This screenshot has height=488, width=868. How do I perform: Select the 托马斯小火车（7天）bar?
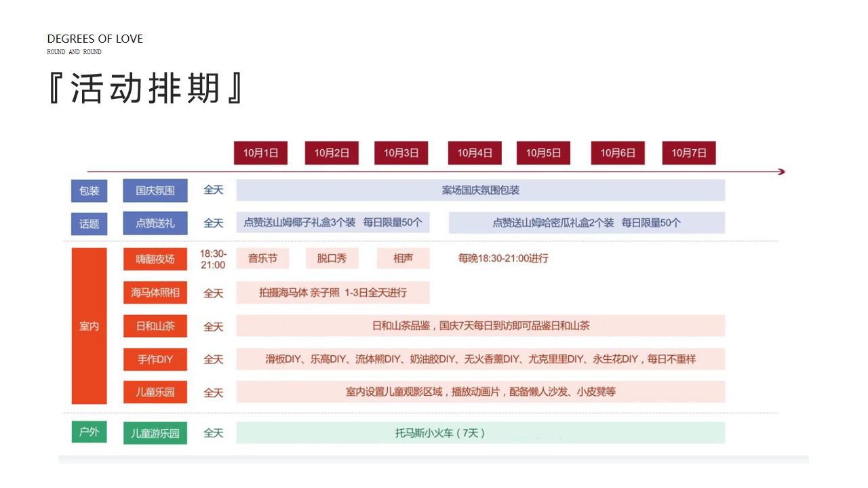[481, 433]
